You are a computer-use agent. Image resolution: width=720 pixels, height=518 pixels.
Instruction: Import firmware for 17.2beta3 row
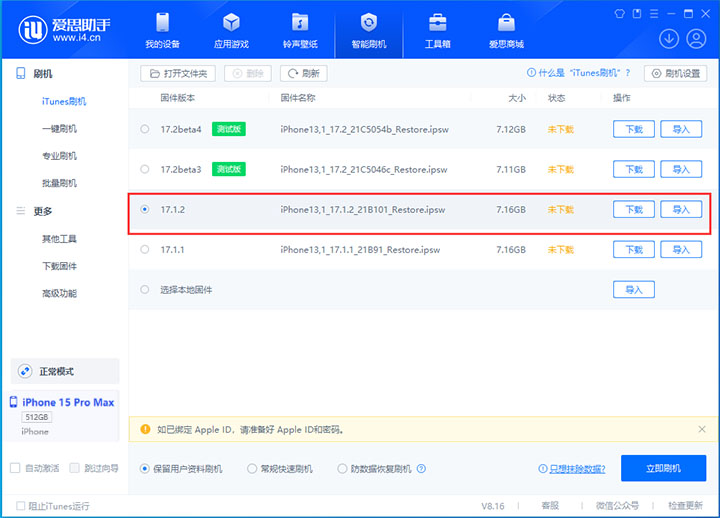click(681, 169)
